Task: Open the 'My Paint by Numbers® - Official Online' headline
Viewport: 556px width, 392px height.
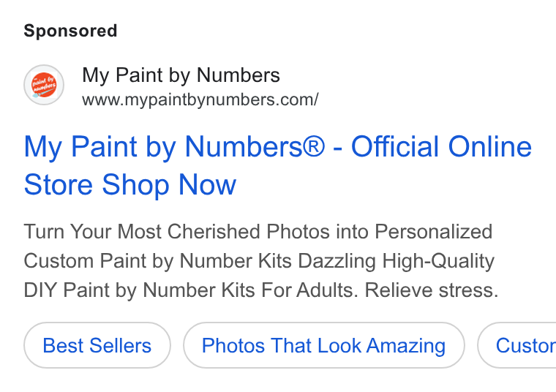Action: 278,147
